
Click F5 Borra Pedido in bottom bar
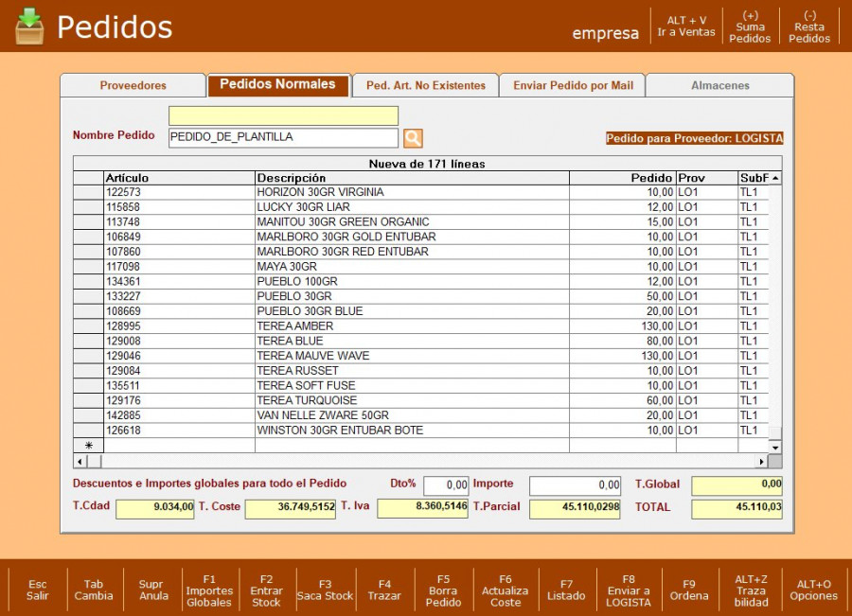pos(443,590)
